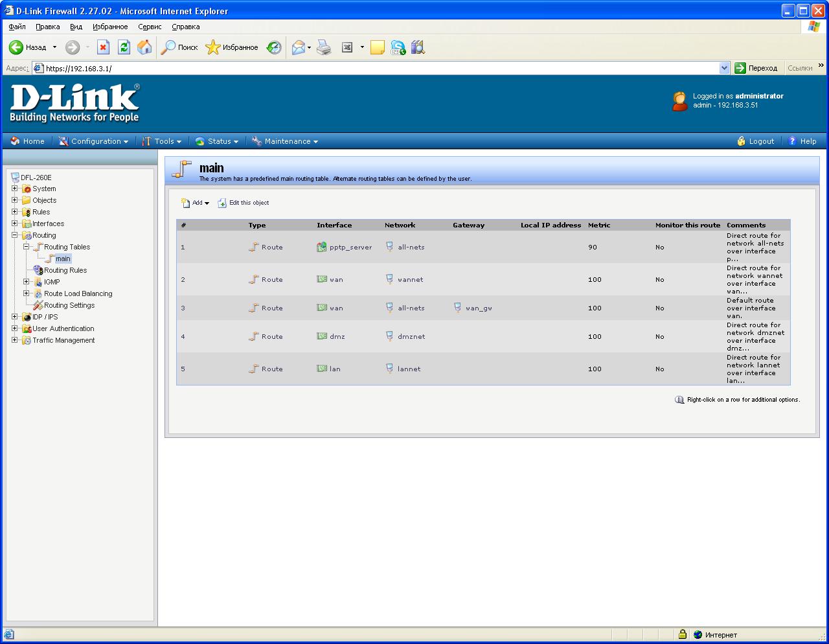Click the lan interface icon

point(322,369)
